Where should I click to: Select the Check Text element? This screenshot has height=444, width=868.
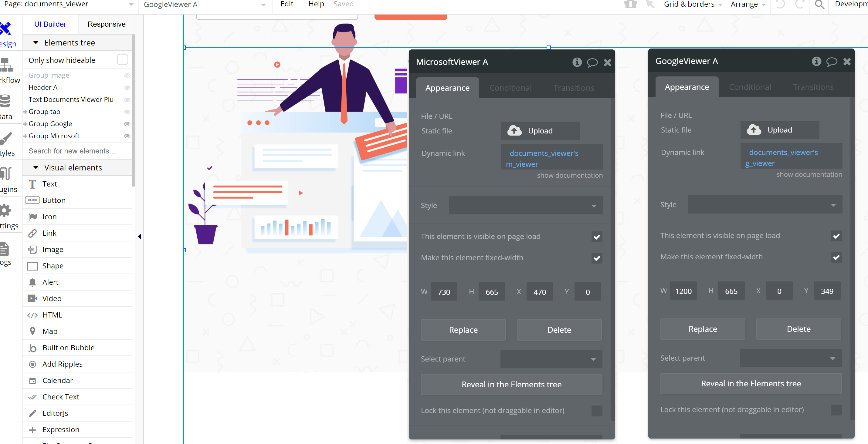[x=77, y=397]
